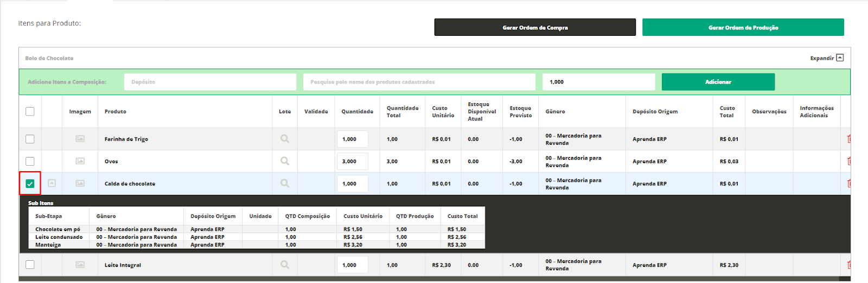Check the Farinha de Trigo row checkbox
Image resolution: width=868 pixels, height=283 pixels.
[30, 139]
